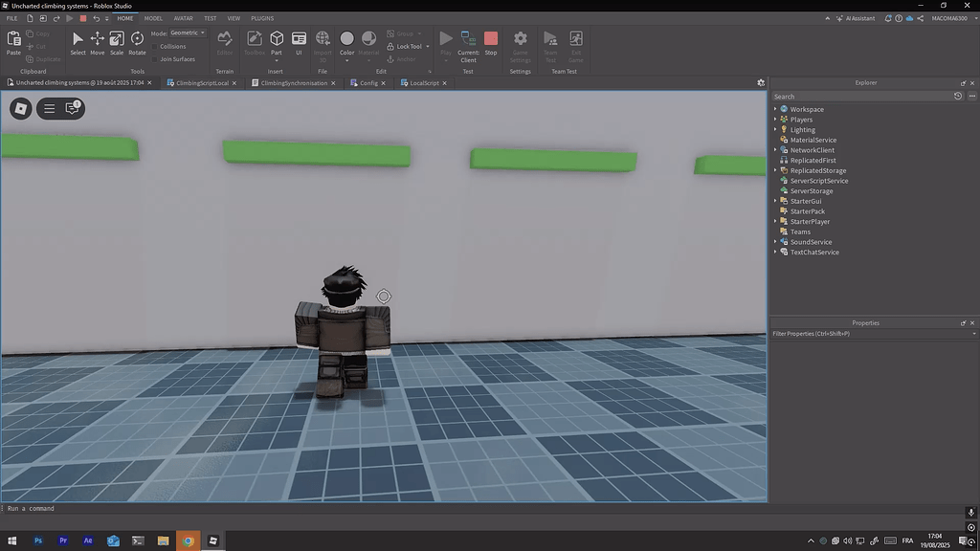Open the Lock Tool dropdown arrow

(428, 46)
